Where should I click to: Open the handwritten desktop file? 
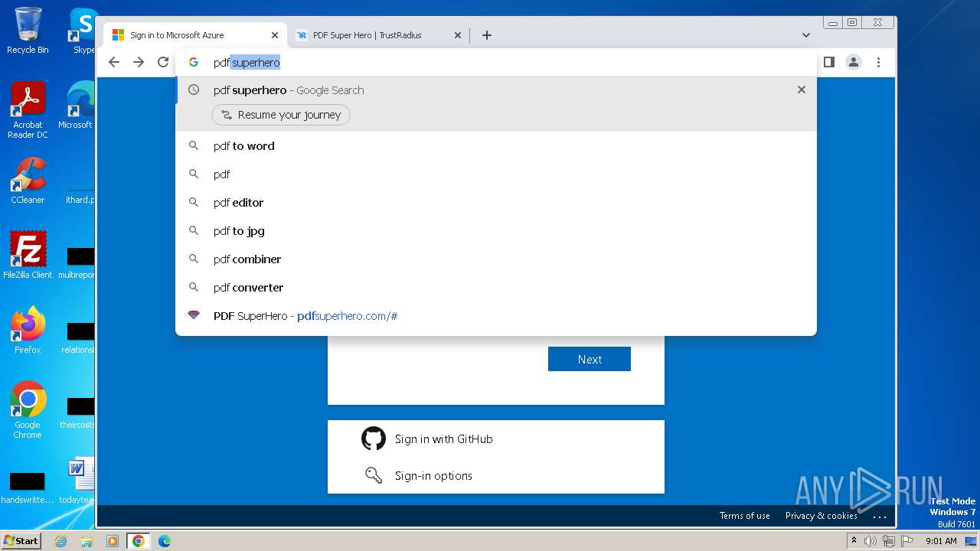(28, 487)
